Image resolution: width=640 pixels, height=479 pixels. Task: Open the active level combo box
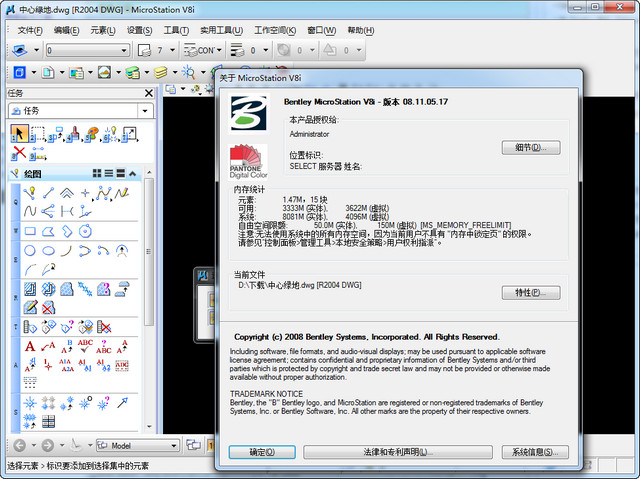click(88, 50)
